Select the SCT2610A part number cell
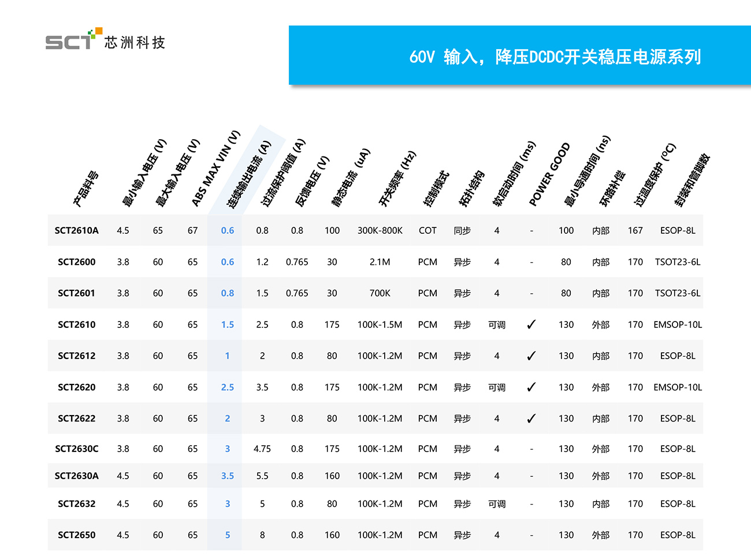The width and height of the screenshot is (751, 560). [77, 230]
